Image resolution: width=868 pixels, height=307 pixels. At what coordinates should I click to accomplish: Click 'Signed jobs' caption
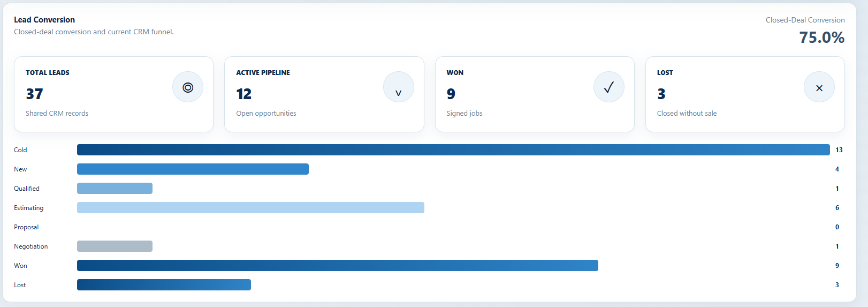465,114
